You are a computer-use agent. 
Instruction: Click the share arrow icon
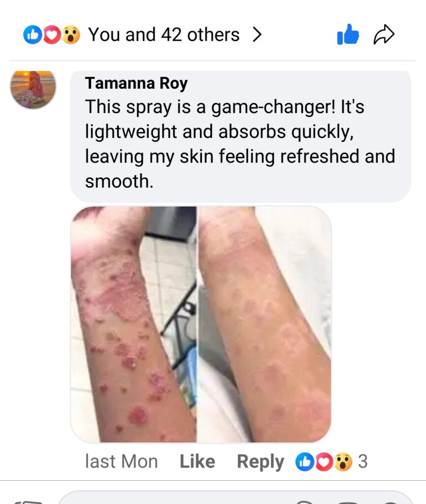(x=384, y=34)
